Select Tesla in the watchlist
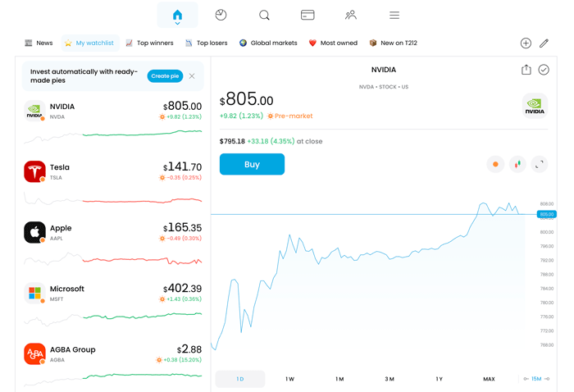This screenshot has height=392, width=574. (x=112, y=172)
